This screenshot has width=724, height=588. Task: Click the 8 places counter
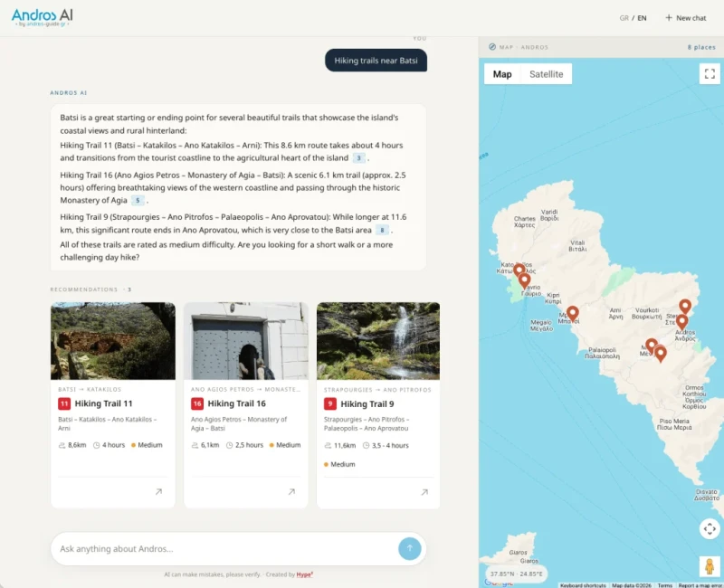(701, 47)
